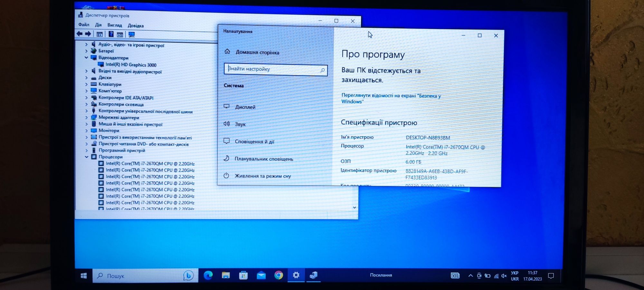Expand the Аудіо-, відео- та ігрові пристрої node

[x=86, y=44]
